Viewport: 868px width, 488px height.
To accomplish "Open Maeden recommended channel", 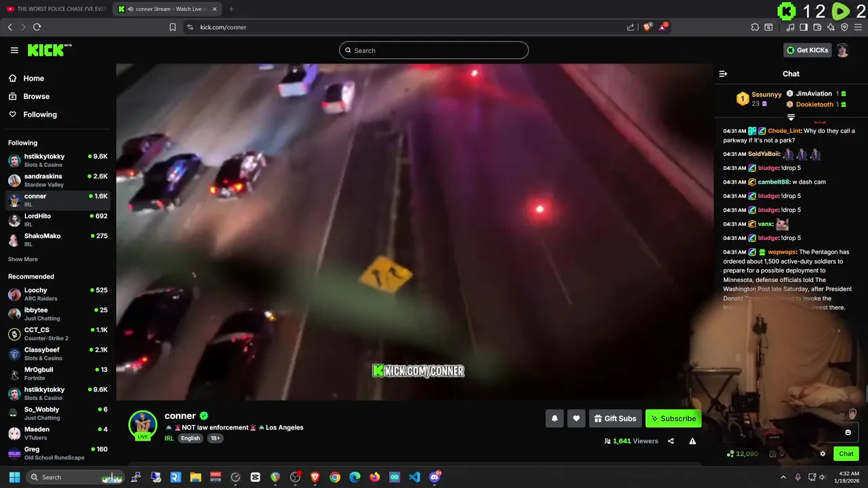I will click(58, 433).
